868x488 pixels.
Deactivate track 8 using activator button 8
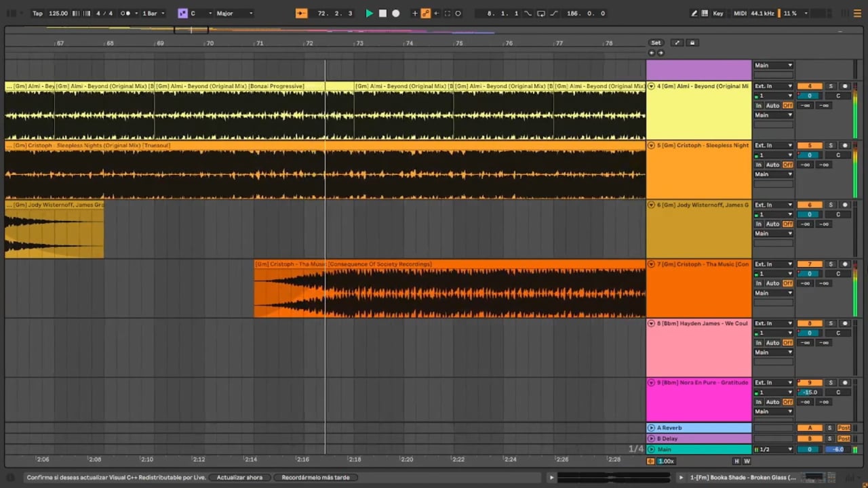(x=810, y=323)
